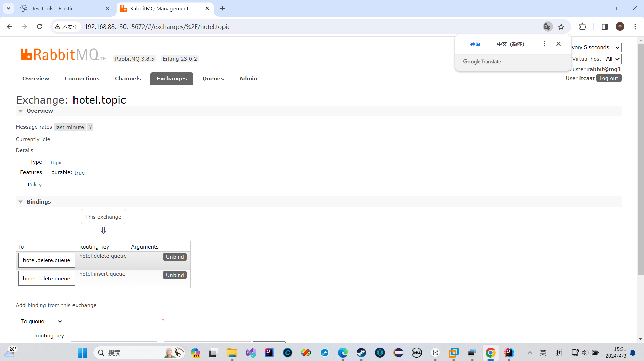Close the Google Translate popup
The image size is (644, 361).
[558, 44]
